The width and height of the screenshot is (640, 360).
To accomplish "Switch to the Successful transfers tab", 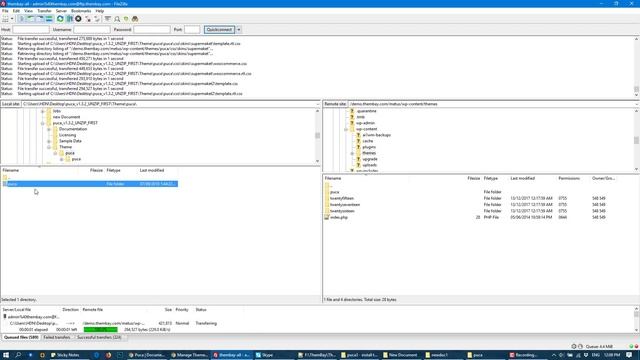I will (99, 338).
